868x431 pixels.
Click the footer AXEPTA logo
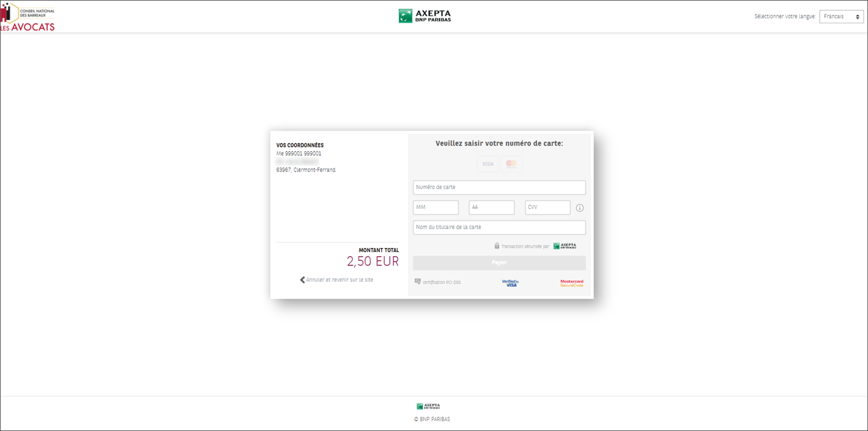click(x=428, y=407)
